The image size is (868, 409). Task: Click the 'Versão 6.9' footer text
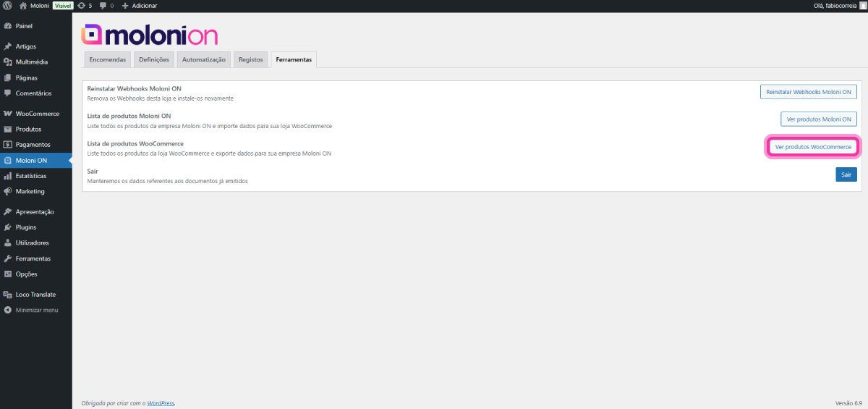[849, 403]
